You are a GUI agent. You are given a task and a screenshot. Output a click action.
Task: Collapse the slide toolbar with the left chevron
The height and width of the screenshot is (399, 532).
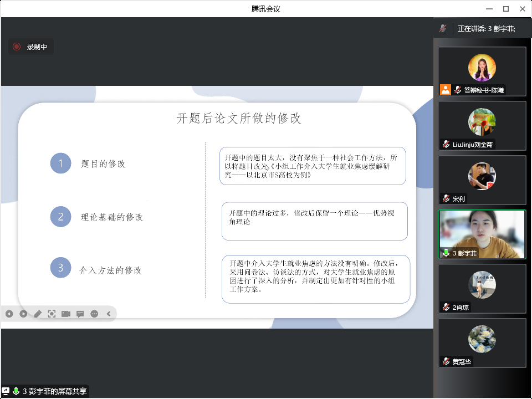109,314
